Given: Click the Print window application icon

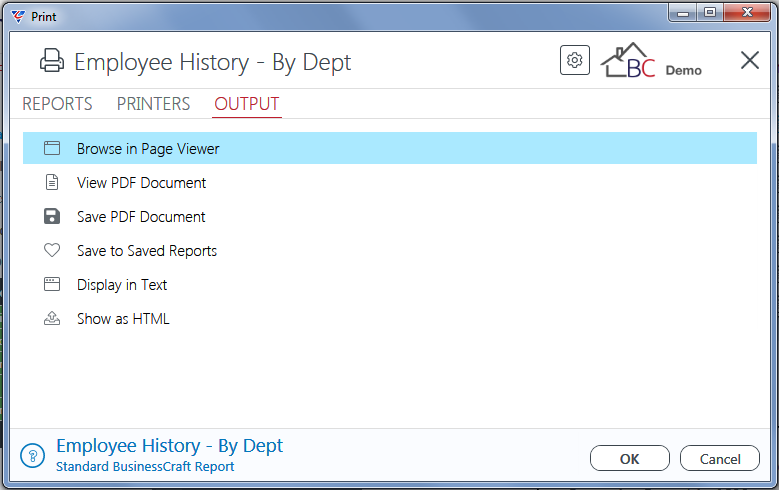Looking at the screenshot, I should click(x=17, y=16).
